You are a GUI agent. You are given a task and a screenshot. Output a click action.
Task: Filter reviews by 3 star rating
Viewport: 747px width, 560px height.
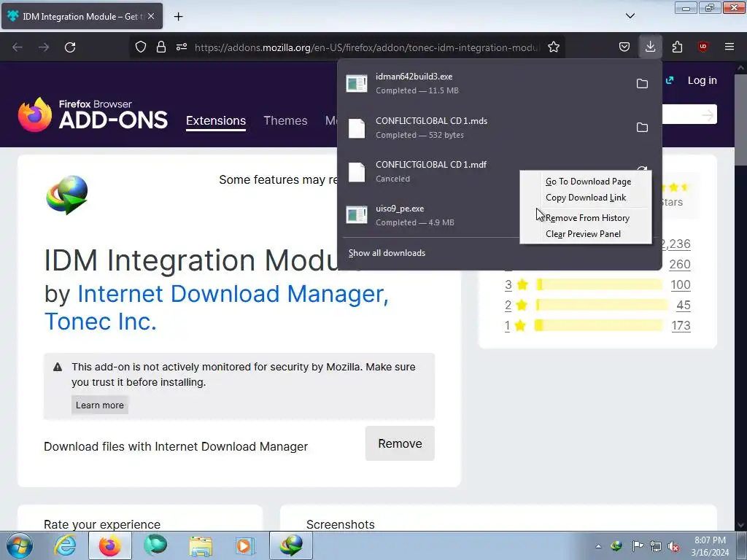click(516, 285)
